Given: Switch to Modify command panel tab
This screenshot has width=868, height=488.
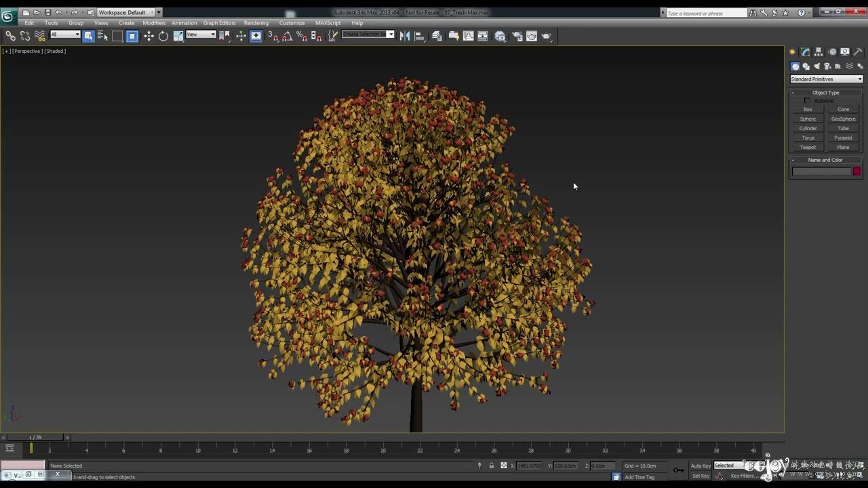Looking at the screenshot, I should [805, 52].
